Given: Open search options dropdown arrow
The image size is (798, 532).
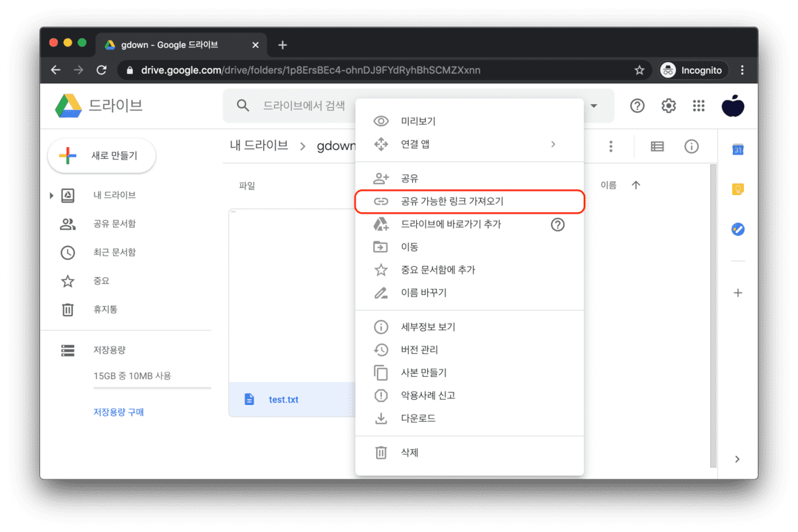Looking at the screenshot, I should pyautogui.click(x=593, y=106).
